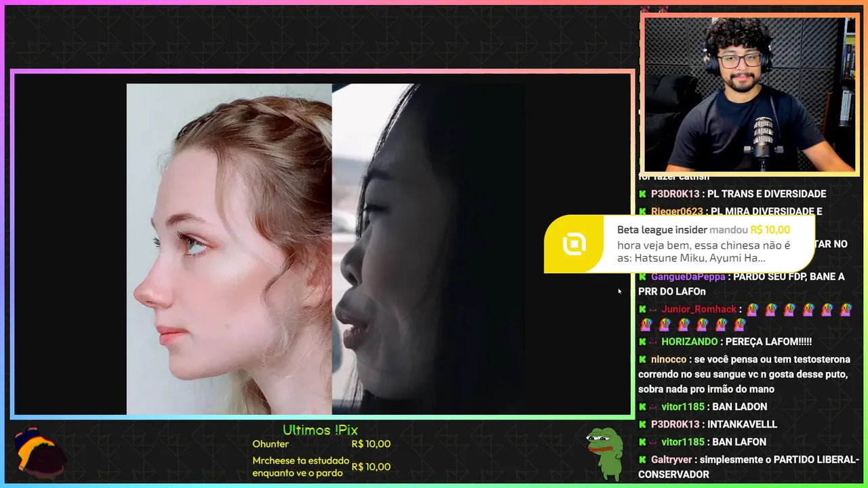868x488 pixels.
Task: Click the R$ 10,00 amount in donation alert
Action: click(770, 230)
